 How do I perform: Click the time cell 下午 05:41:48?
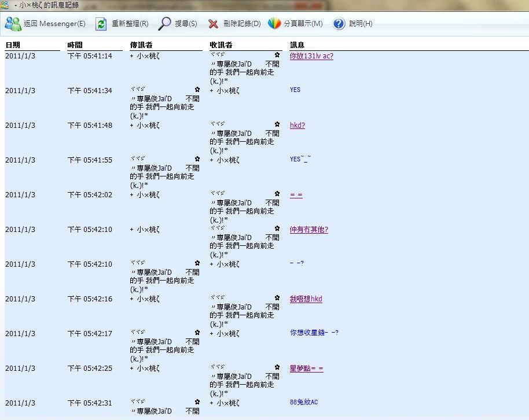(90, 126)
